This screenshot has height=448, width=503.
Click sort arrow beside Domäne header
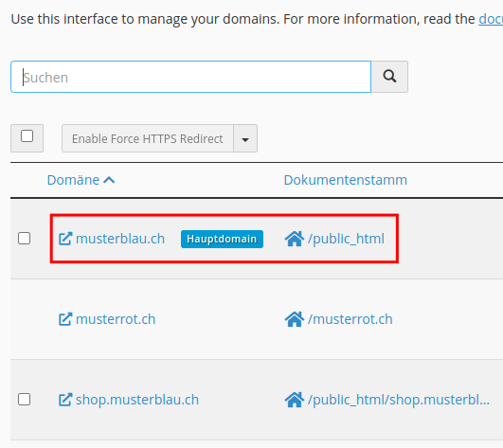pos(109,180)
